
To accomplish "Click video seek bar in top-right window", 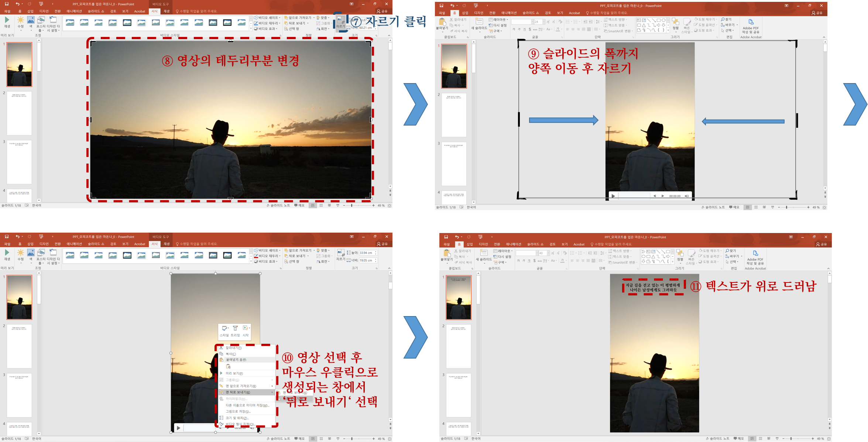I will click(634, 196).
